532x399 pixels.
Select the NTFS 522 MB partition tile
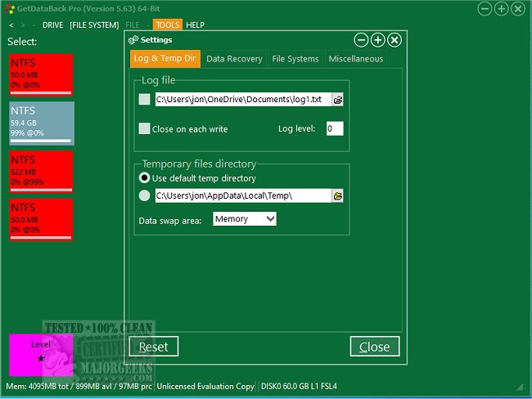[41, 172]
